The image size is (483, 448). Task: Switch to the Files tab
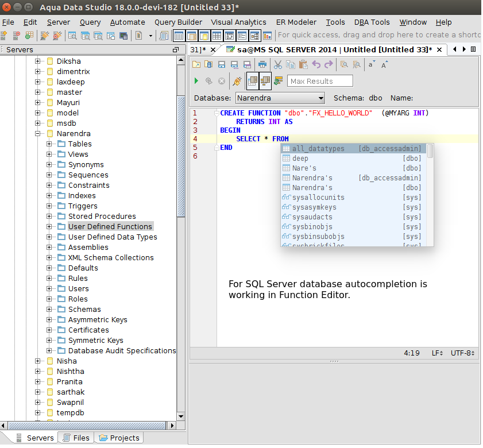pyautogui.click(x=76, y=438)
